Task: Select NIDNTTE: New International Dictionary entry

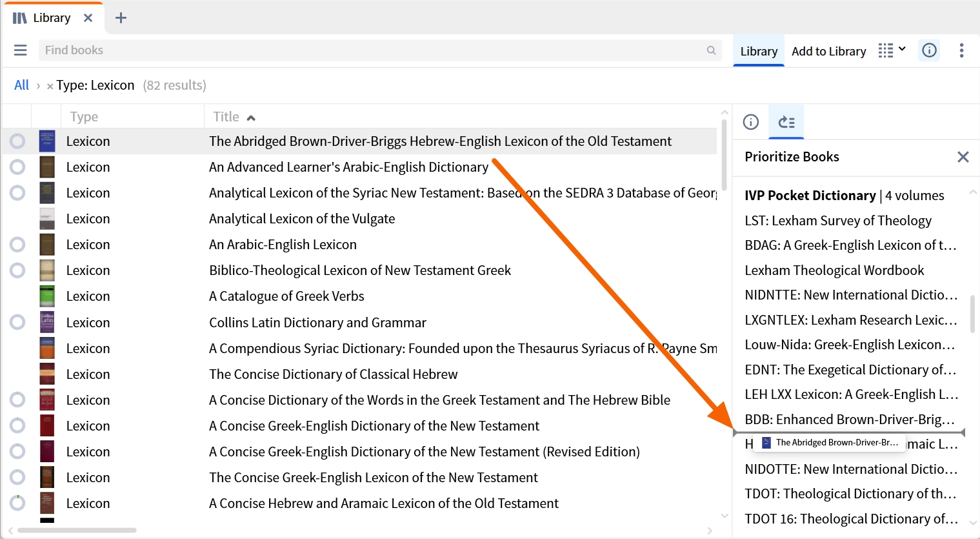Action: point(851,295)
